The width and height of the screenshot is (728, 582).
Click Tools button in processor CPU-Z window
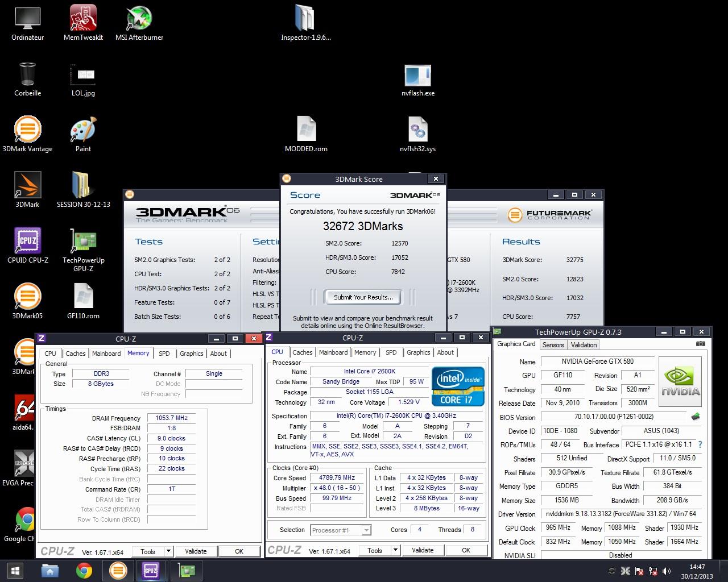(x=375, y=550)
